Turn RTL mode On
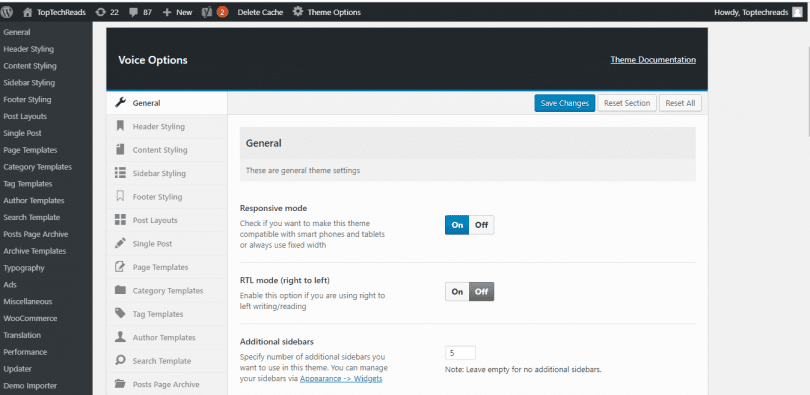This screenshot has height=395, width=810. [x=457, y=292]
